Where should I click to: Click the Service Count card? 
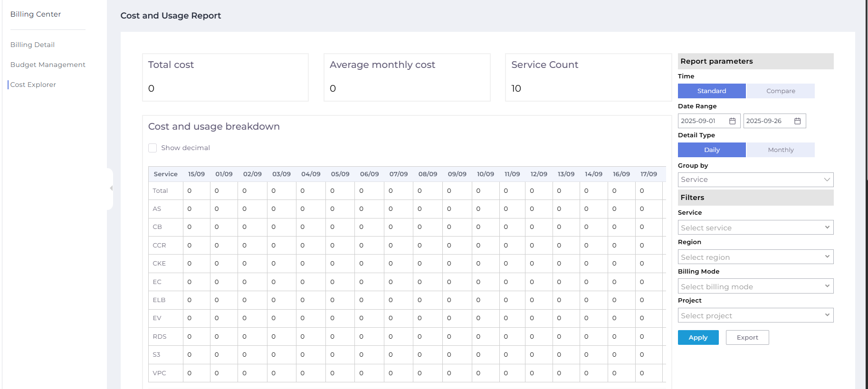(589, 77)
